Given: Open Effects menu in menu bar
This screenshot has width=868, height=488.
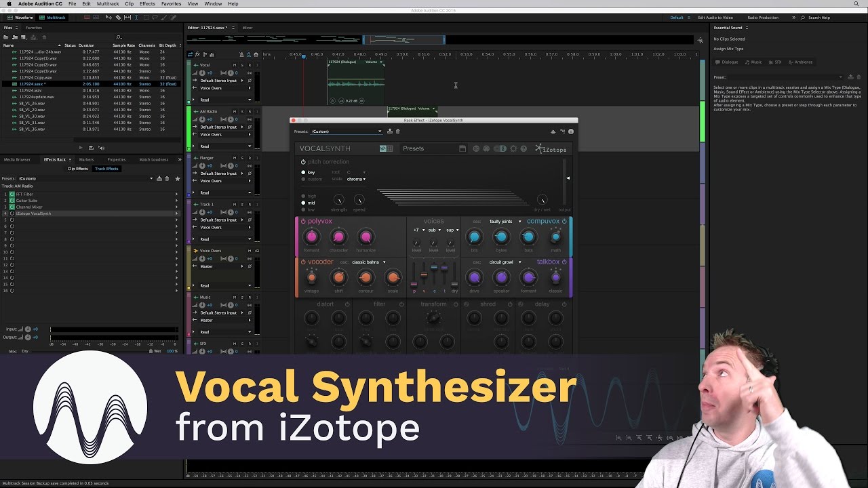Looking at the screenshot, I should point(147,4).
